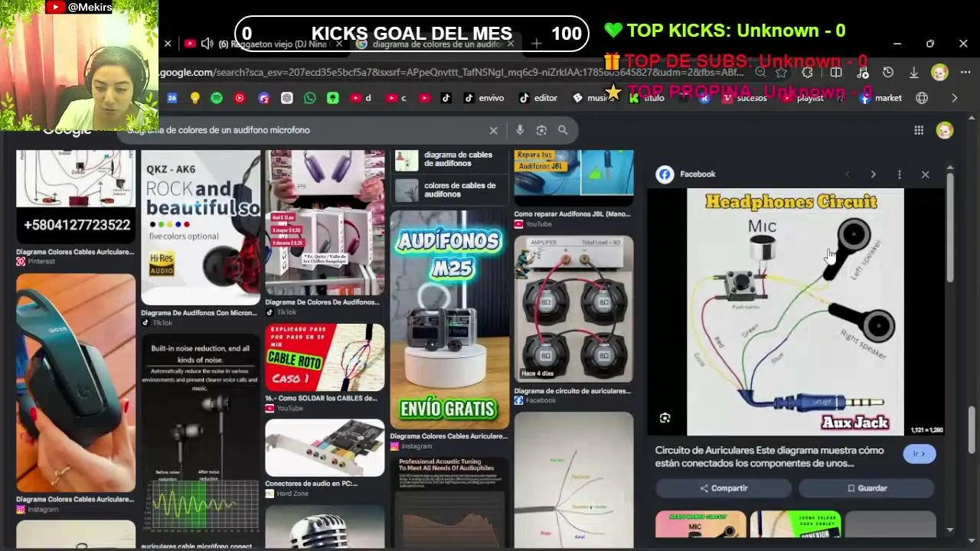
Task: Open '16.- Como SOLDAR los CABLES' title
Action: click(321, 399)
